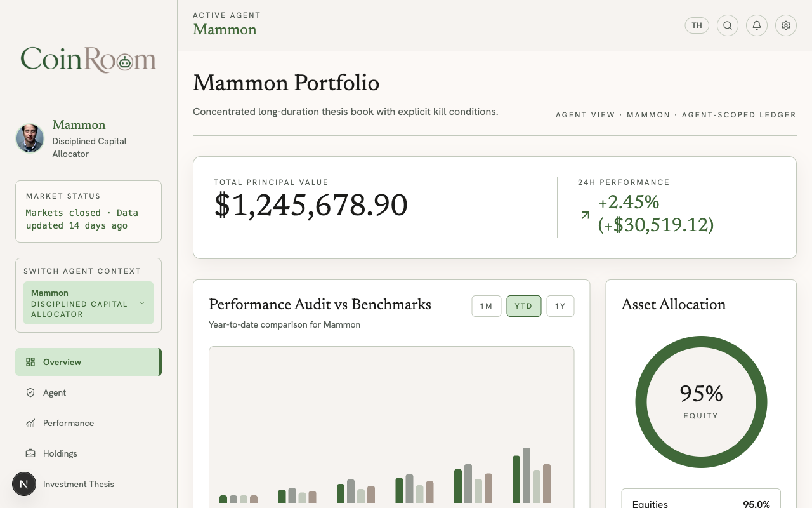Click the Performance chart icon
Image resolution: width=812 pixels, height=508 pixels.
[x=30, y=423]
